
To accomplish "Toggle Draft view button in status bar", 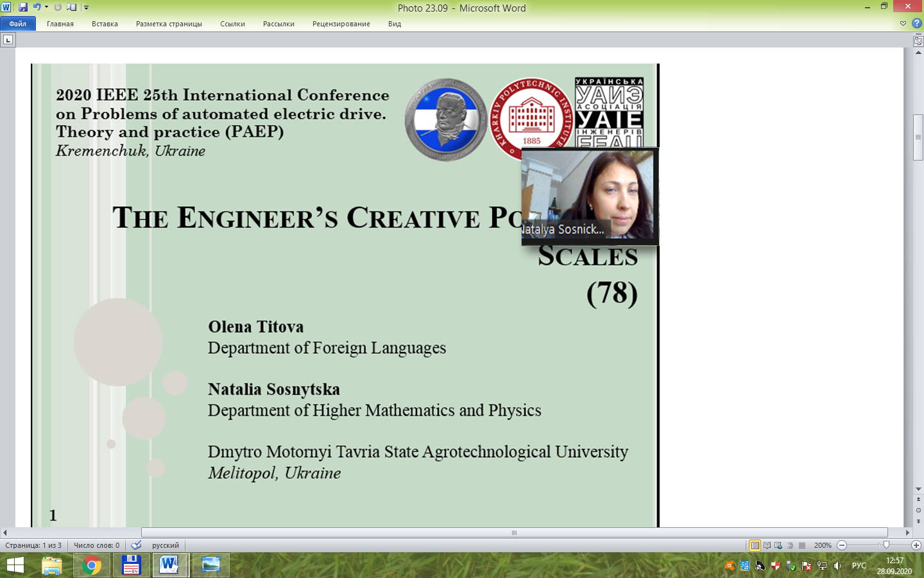I will (x=802, y=545).
